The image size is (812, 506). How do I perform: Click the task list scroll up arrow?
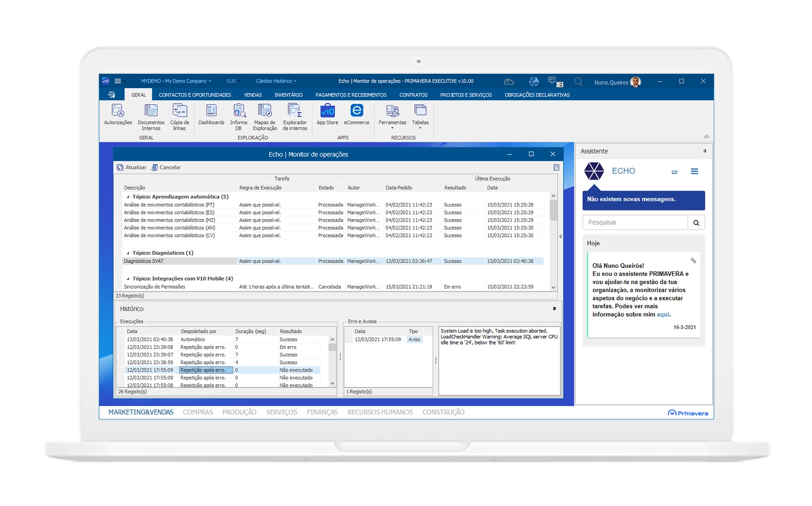pyautogui.click(x=553, y=196)
